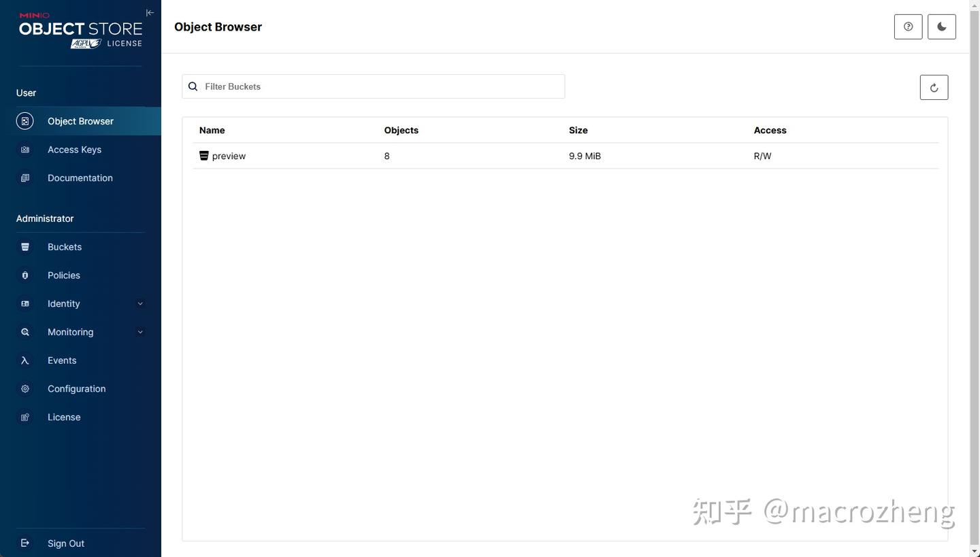The image size is (980, 557).
Task: Switch to the Object Browser page
Action: coord(80,120)
